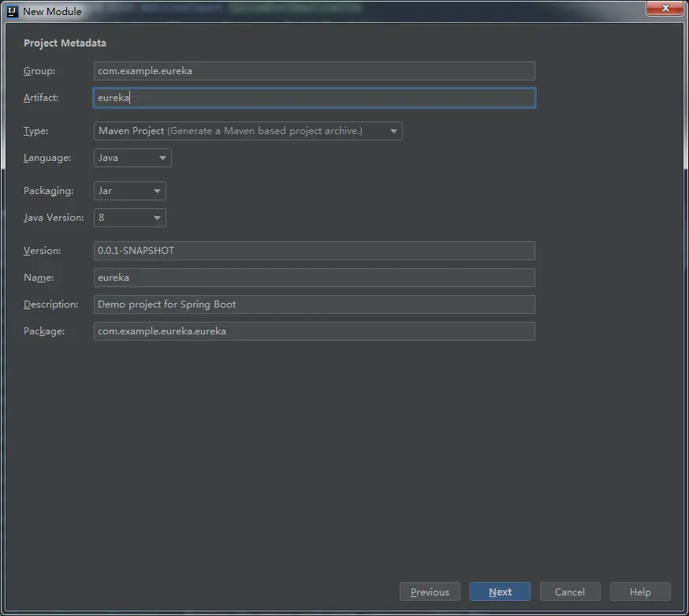Focus the Name input field

point(315,278)
